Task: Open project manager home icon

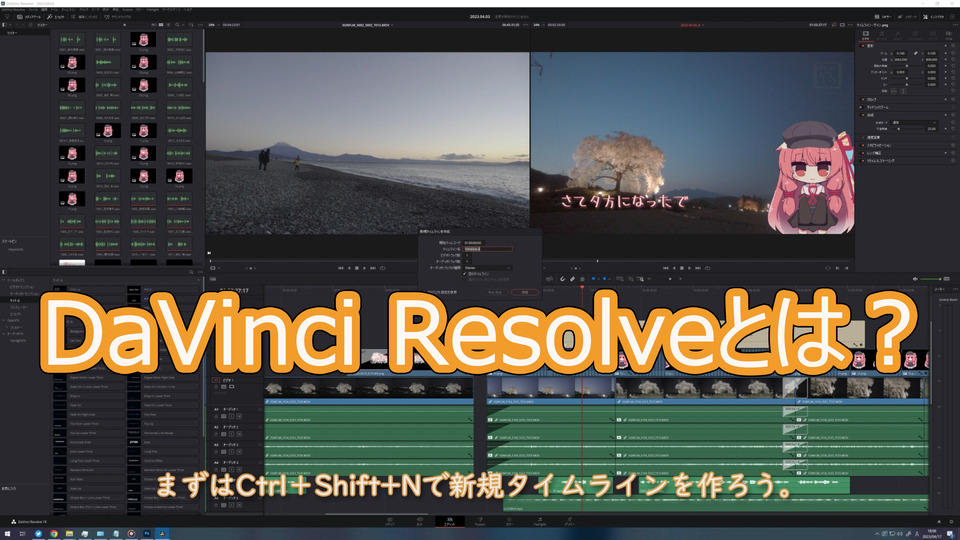Action: [939, 522]
